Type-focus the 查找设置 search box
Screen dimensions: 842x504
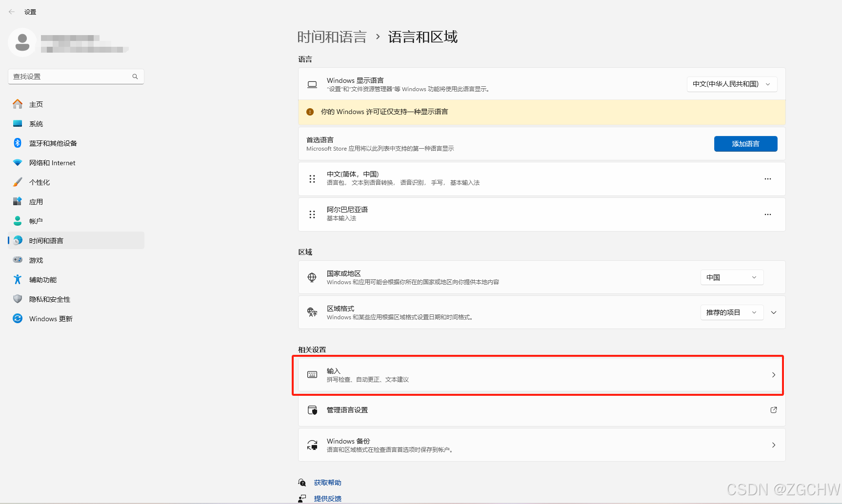76,77
